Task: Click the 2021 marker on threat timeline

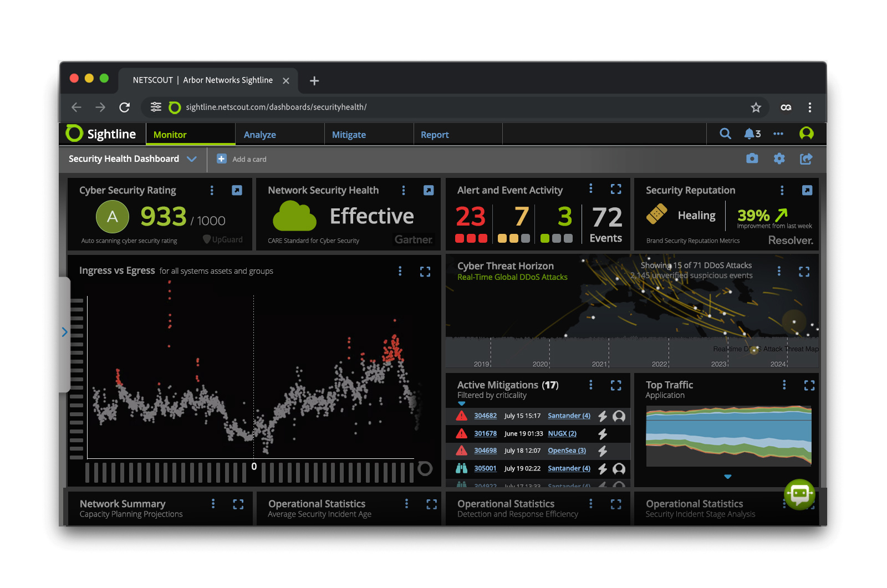Action: pyautogui.click(x=600, y=364)
